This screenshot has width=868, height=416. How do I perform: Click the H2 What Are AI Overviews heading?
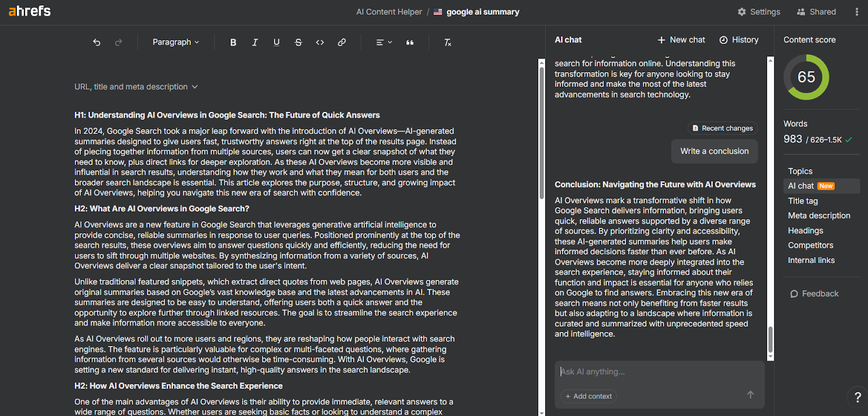point(162,209)
